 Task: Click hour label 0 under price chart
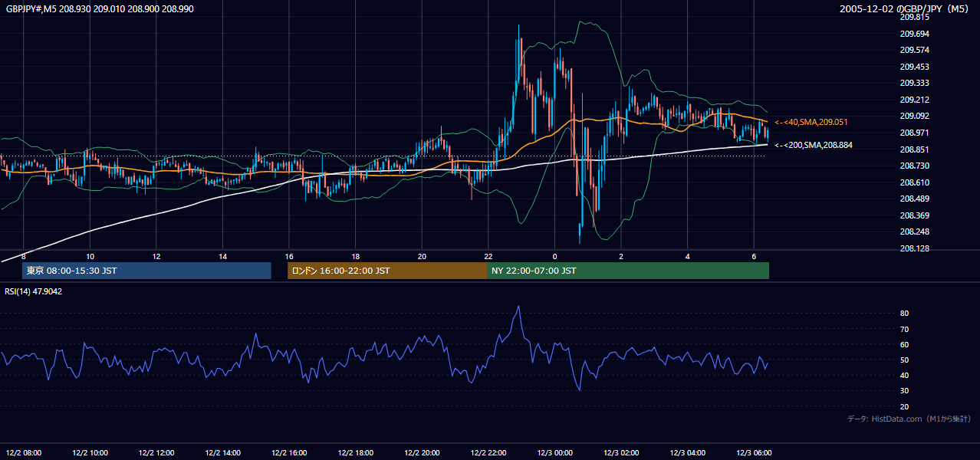tap(554, 256)
